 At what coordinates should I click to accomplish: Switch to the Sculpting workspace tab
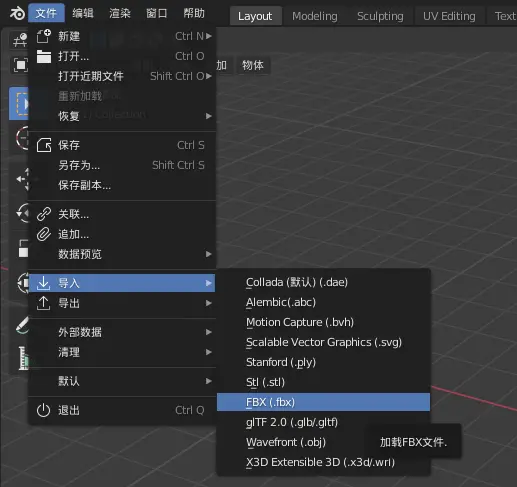pyautogui.click(x=380, y=16)
